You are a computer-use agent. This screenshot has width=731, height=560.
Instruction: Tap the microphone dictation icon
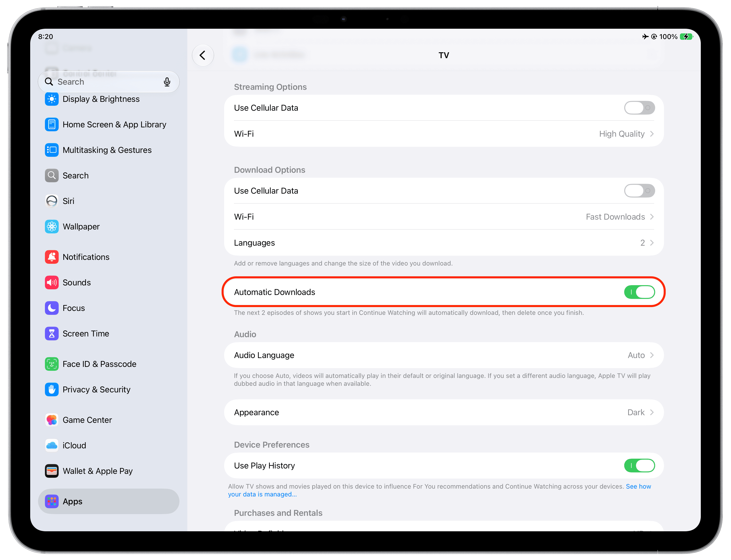coord(167,82)
